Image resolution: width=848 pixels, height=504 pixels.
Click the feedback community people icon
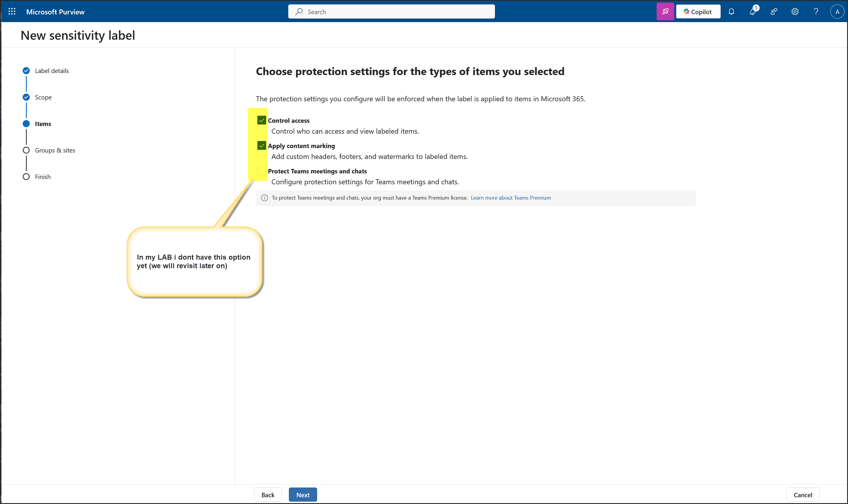click(x=774, y=11)
